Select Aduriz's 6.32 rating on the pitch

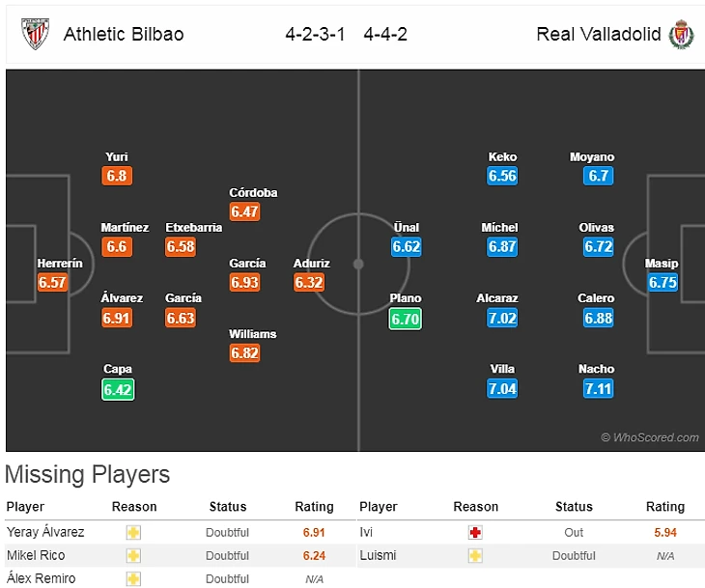309,283
